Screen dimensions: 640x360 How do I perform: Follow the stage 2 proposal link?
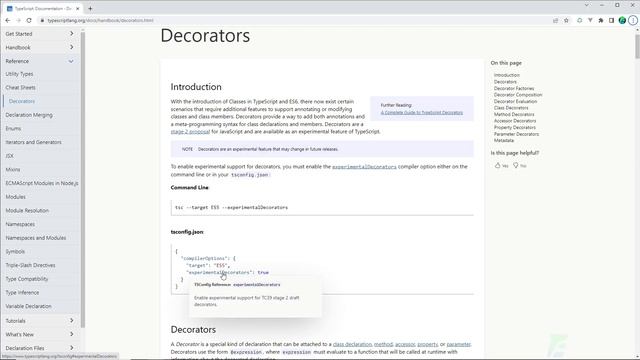click(190, 132)
